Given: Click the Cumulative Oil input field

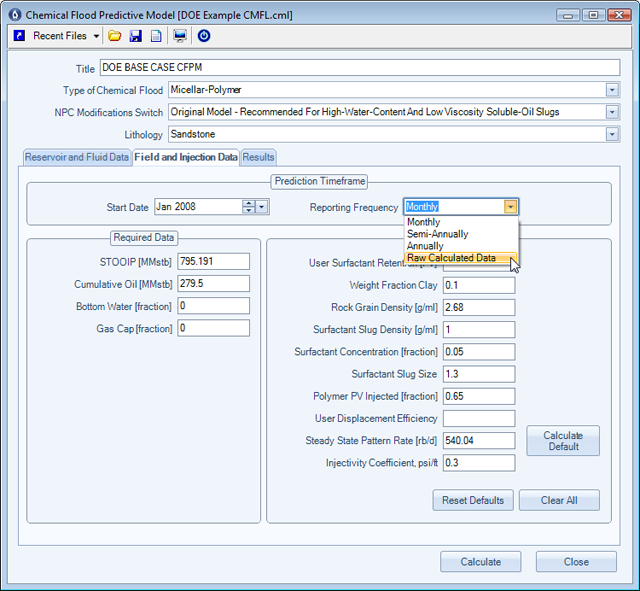Looking at the screenshot, I should tap(213, 284).
